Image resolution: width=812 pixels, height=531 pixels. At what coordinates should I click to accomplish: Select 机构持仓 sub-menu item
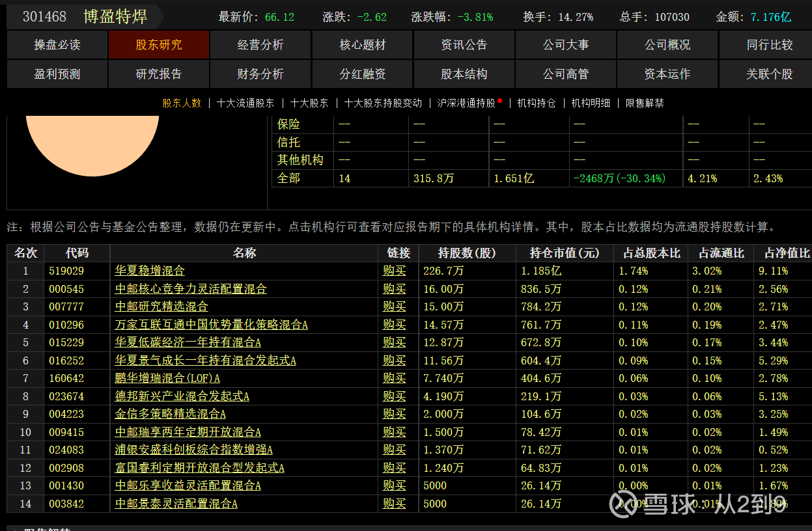(x=537, y=103)
